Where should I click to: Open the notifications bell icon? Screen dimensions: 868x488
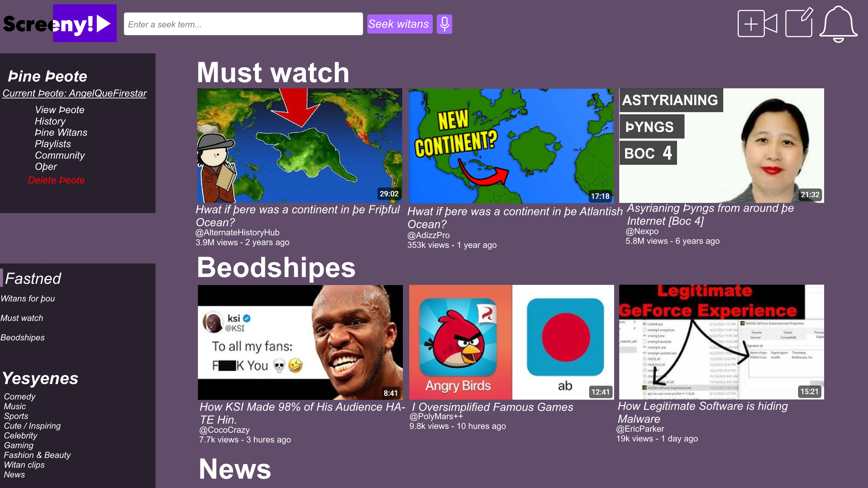[838, 24]
